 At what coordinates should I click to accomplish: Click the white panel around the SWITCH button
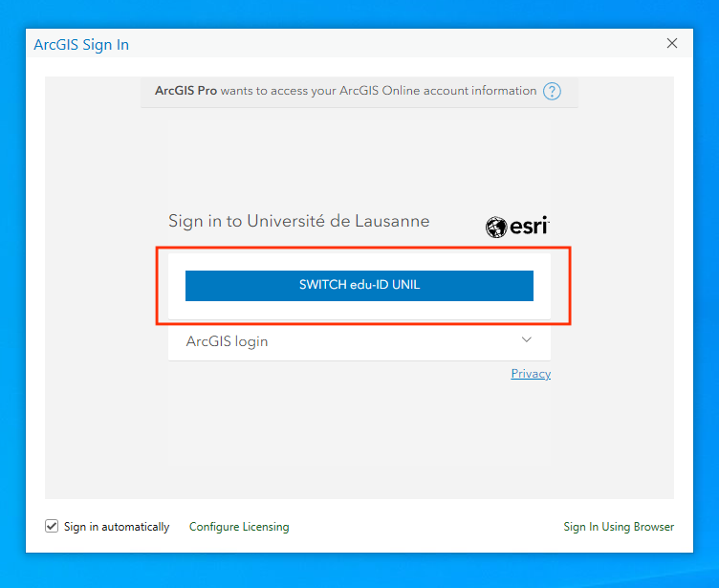tap(359, 310)
